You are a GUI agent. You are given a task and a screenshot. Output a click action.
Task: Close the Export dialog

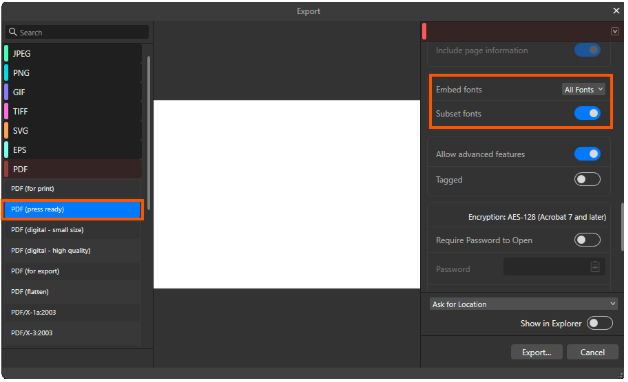pos(616,11)
